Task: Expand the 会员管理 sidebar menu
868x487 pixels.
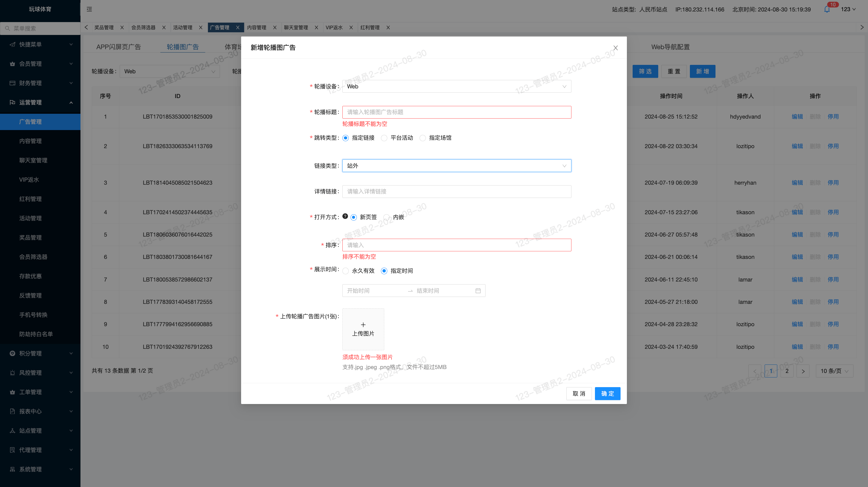Action: click(x=40, y=64)
